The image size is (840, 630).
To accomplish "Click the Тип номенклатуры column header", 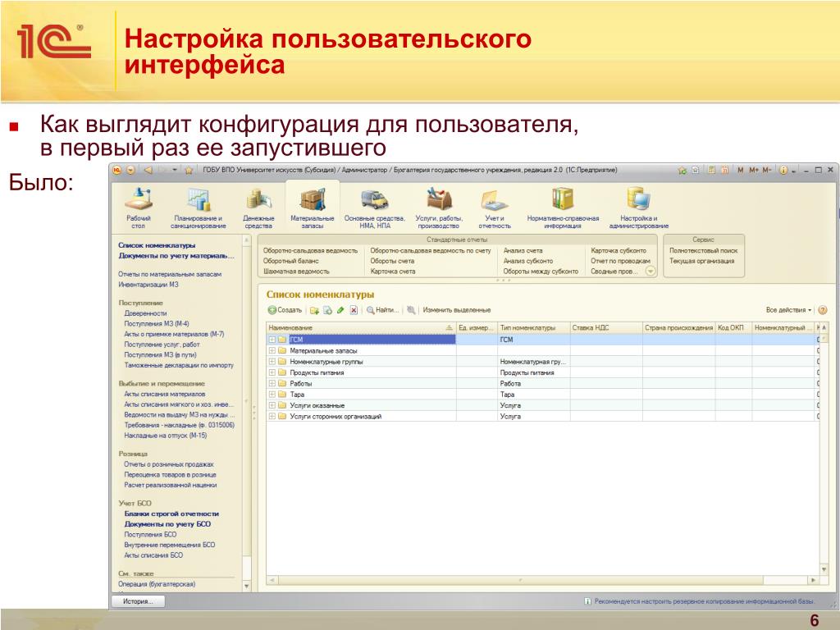I will pos(533,327).
